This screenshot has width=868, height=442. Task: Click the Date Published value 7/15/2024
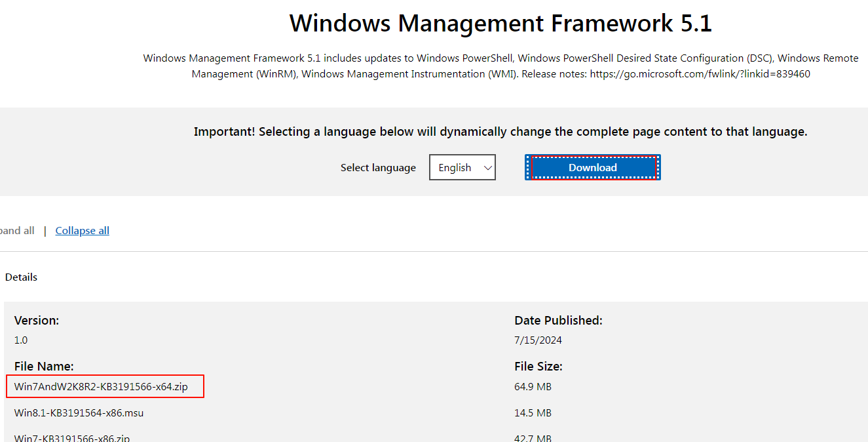pos(538,340)
